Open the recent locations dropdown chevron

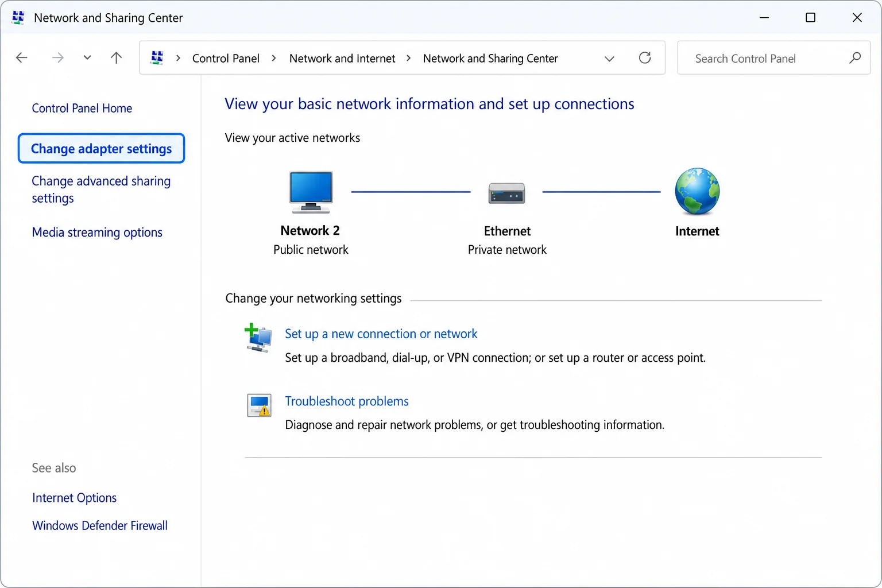tap(87, 57)
